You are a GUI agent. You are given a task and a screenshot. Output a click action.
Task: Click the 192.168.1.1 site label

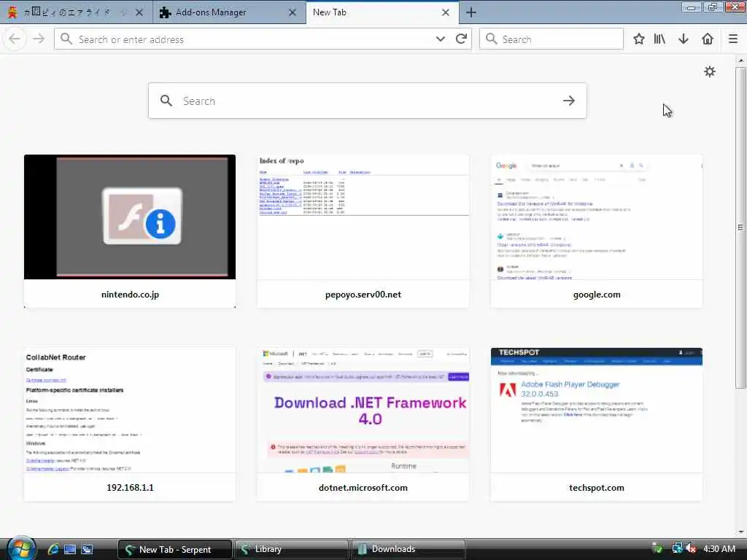(x=130, y=488)
